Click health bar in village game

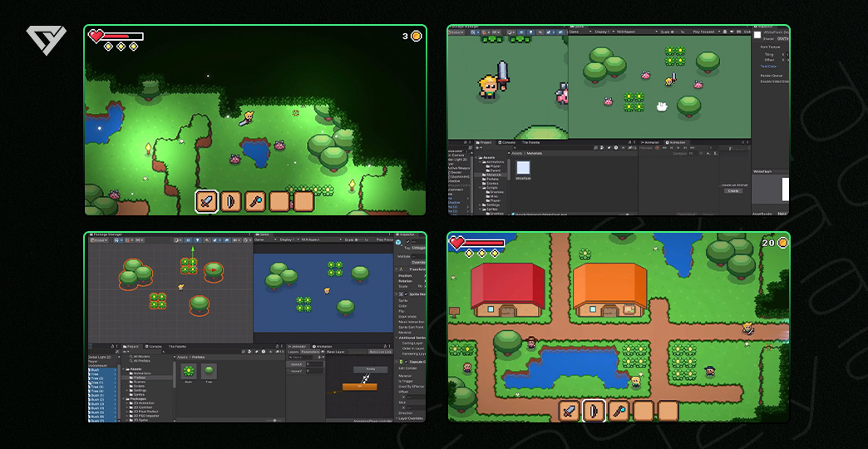tap(484, 243)
